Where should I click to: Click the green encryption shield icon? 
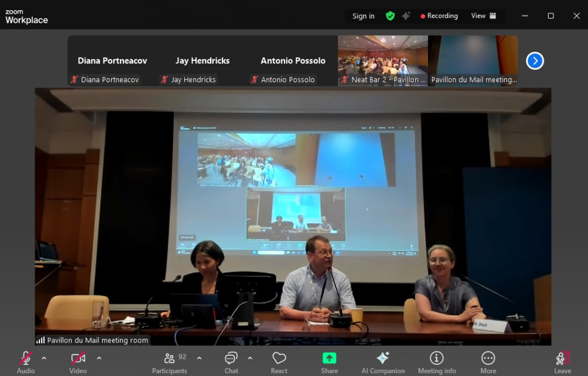coord(390,16)
